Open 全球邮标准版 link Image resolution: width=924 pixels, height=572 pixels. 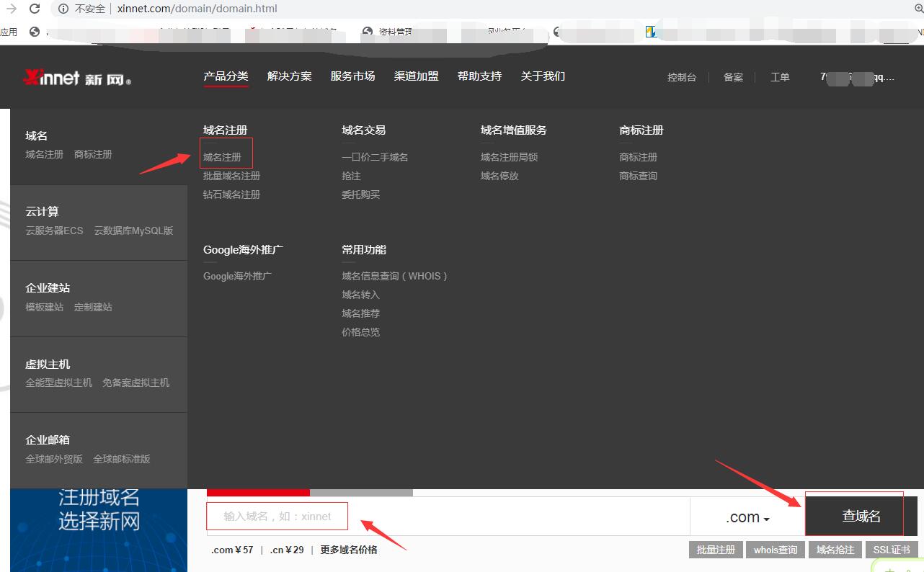point(122,459)
